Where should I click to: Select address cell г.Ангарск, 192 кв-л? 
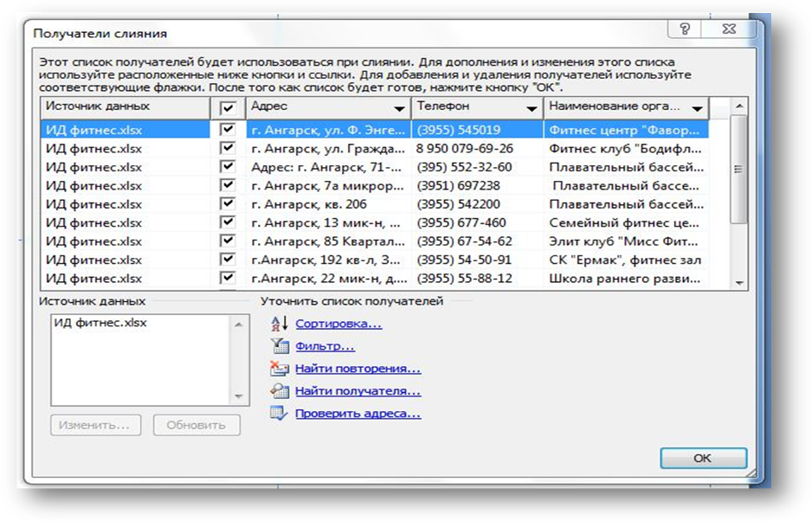(x=328, y=260)
